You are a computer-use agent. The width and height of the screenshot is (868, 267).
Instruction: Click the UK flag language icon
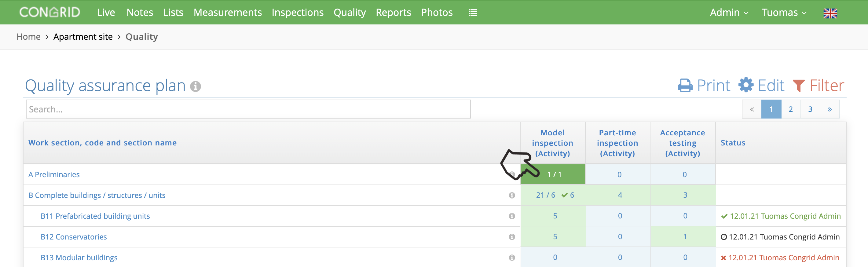pos(830,13)
